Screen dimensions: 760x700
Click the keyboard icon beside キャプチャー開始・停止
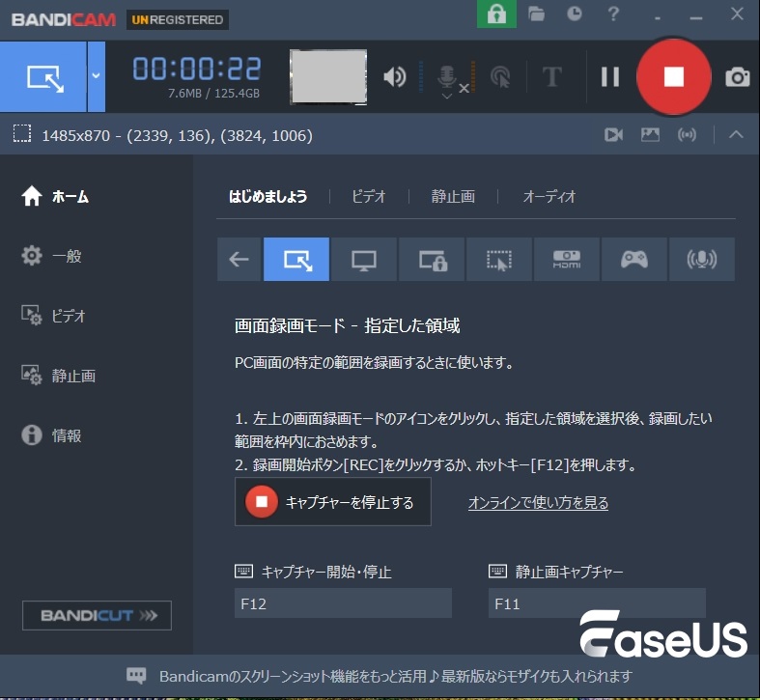pos(243,571)
